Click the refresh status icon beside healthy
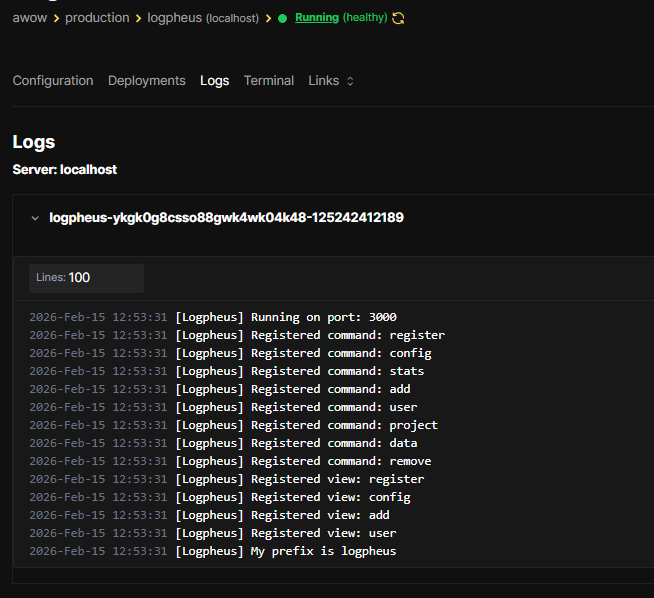This screenshot has height=598, width=654. (399, 18)
